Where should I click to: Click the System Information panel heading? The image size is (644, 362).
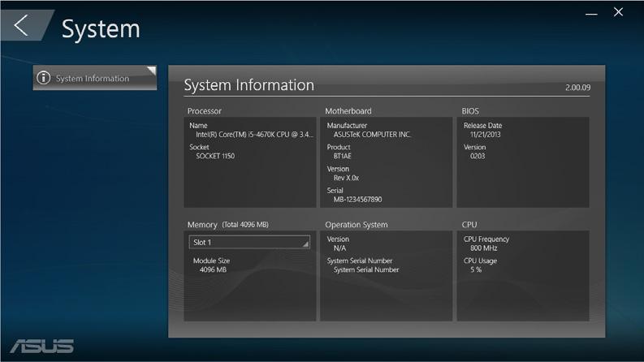coord(249,85)
